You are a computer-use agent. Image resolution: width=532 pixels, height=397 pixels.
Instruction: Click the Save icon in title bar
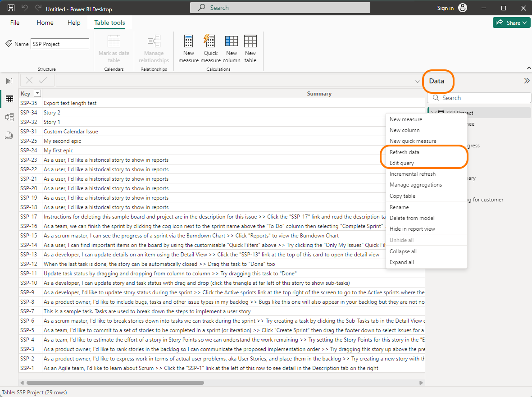11,8
